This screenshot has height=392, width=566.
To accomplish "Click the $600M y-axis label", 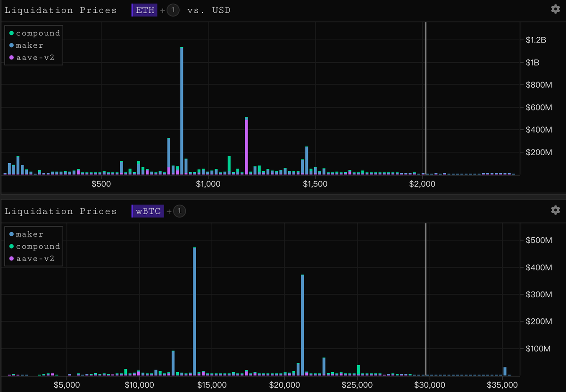I will tap(539, 108).
